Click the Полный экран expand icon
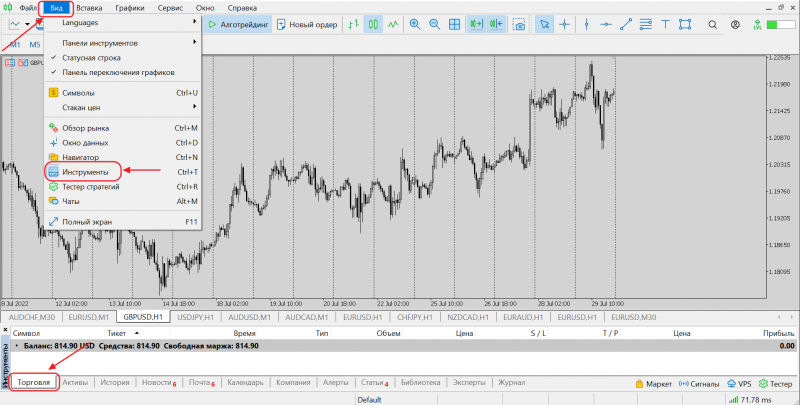 53,222
